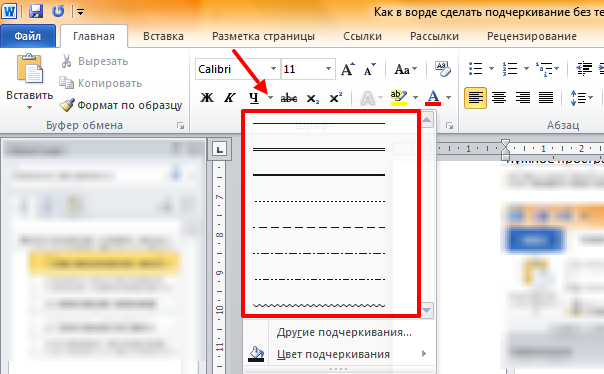This screenshot has height=374, width=604.
Task: Select double underline style
Action: click(x=319, y=149)
